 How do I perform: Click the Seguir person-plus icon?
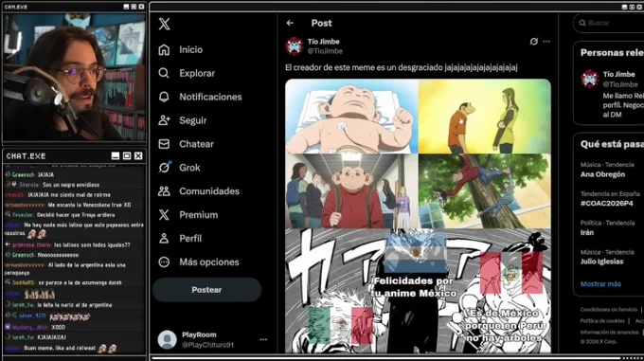click(164, 120)
